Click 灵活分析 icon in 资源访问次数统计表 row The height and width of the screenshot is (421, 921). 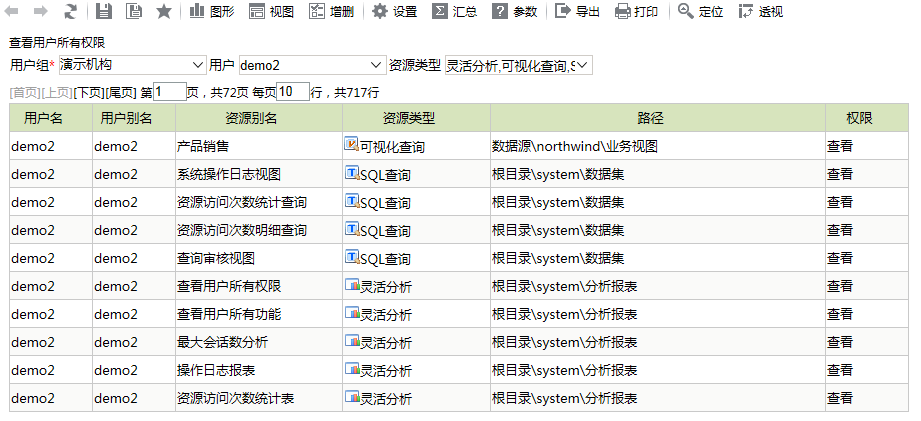click(351, 397)
